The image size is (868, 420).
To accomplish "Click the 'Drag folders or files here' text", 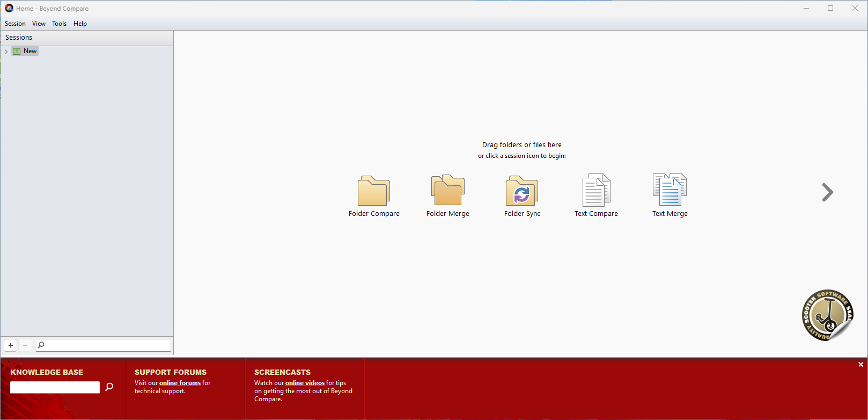I will click(522, 145).
